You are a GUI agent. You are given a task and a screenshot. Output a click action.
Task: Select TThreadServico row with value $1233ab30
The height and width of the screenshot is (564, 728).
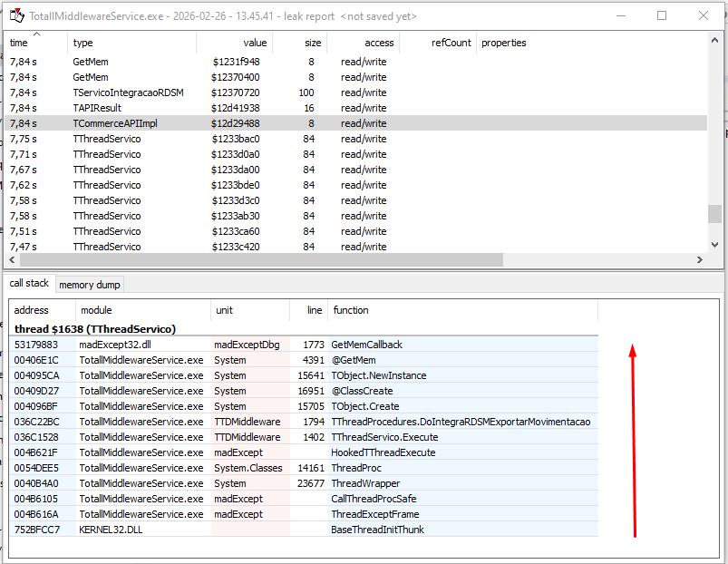click(x=355, y=216)
